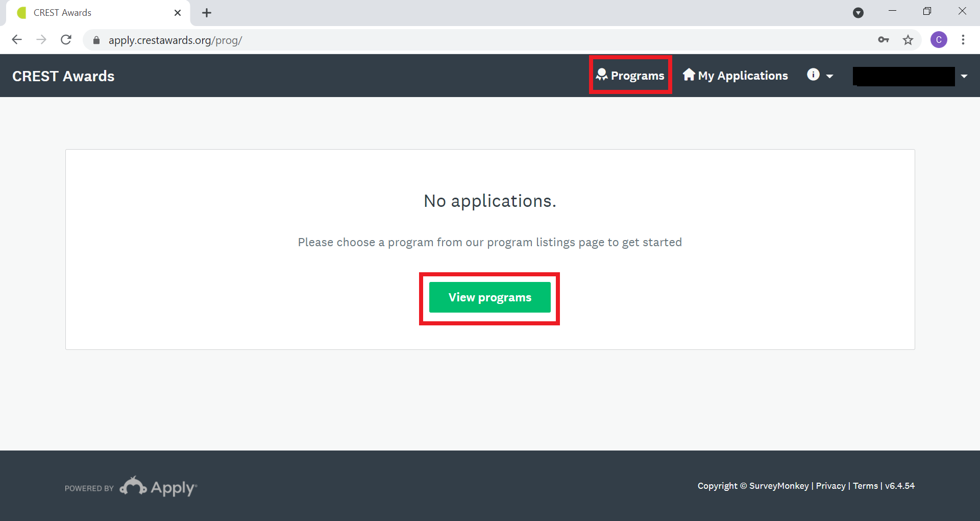Click the v6.4.54 version text

click(x=900, y=486)
